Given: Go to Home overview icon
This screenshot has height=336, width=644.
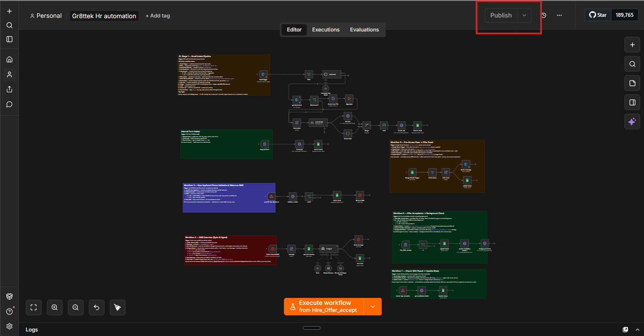Looking at the screenshot, I should [9, 59].
